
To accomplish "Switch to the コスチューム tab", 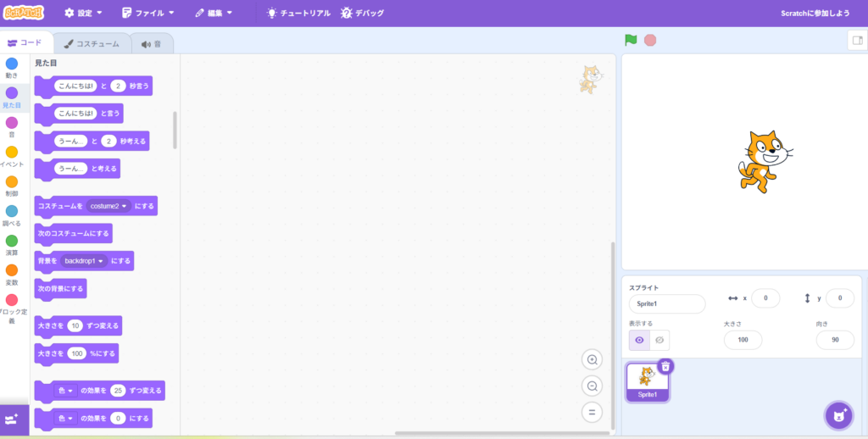I will click(92, 44).
